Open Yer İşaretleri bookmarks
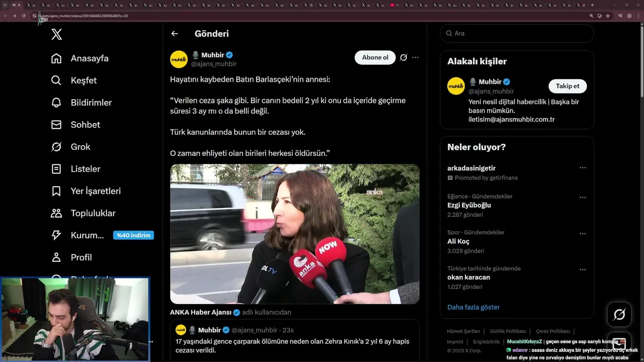Screen dimensions: 644x362 pyautogui.click(x=86, y=191)
